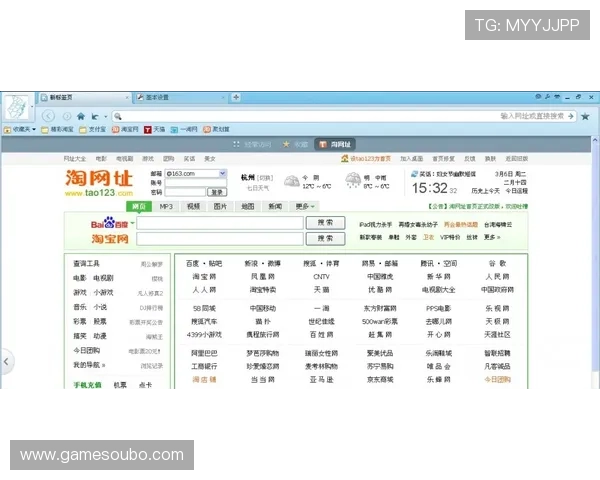Open the 聚划算 bookmark
Viewport: 600px width, 480px height.
(216, 129)
